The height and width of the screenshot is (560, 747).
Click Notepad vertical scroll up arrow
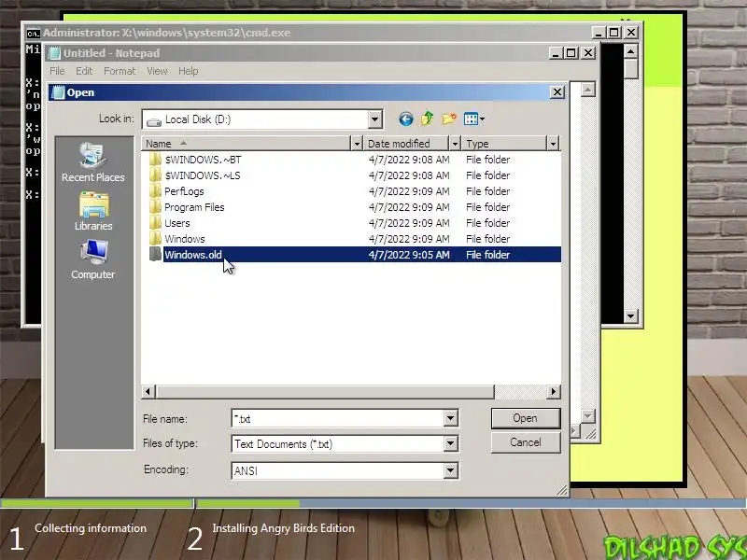tap(588, 90)
